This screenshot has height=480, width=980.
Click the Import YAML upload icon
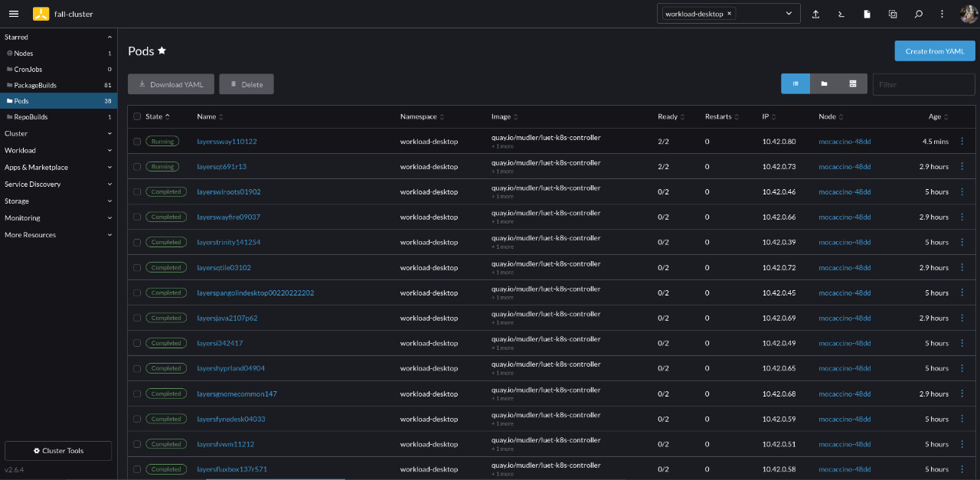(816, 14)
